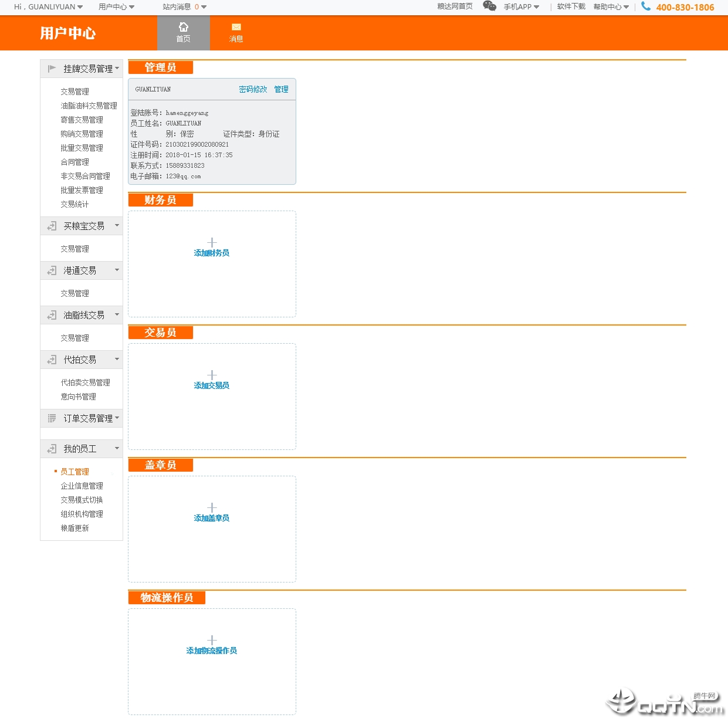
Task: Click the WeChat icon in the top bar
Action: (x=489, y=6)
